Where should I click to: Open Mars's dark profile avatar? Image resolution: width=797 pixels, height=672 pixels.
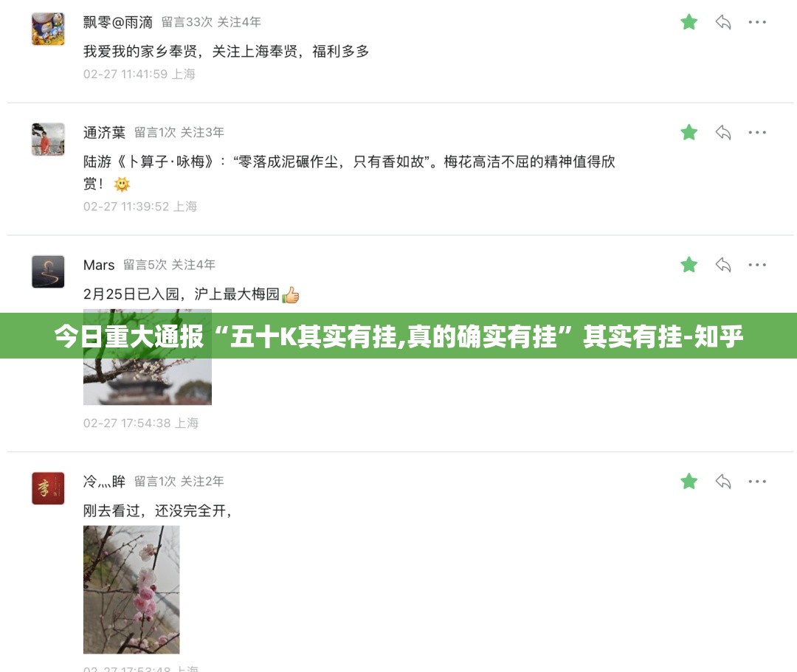pos(48,271)
